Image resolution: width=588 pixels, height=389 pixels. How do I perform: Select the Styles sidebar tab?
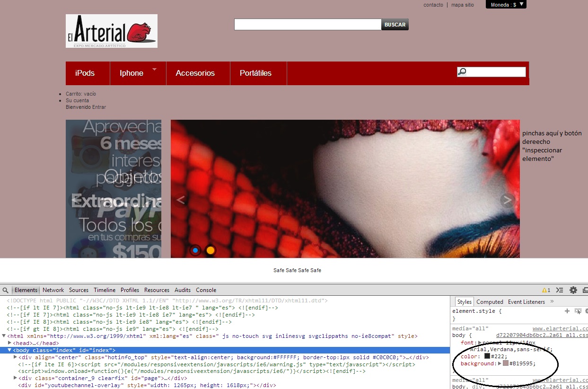(x=464, y=301)
